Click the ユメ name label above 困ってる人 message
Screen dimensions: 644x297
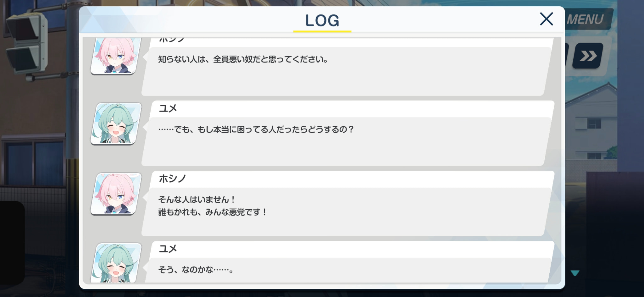(168, 108)
